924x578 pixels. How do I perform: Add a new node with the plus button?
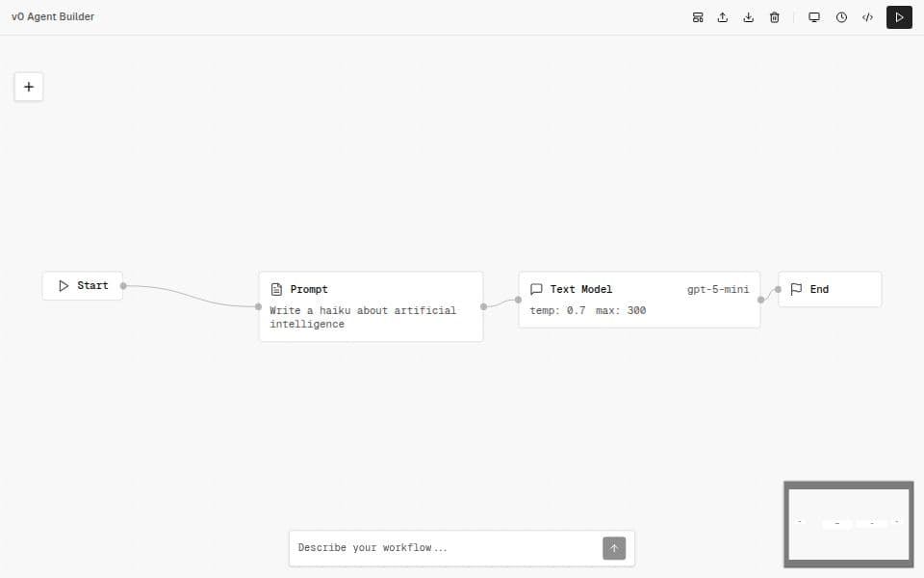[x=29, y=87]
